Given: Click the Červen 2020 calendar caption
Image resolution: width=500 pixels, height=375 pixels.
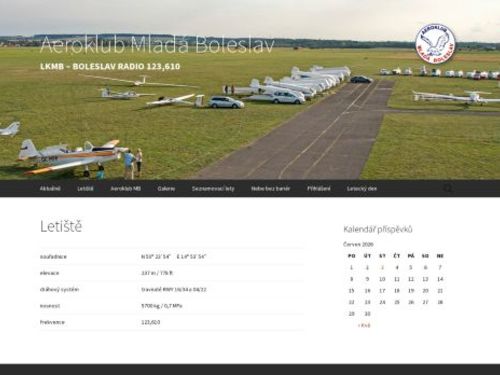Looking at the screenshot, I should [x=358, y=244].
